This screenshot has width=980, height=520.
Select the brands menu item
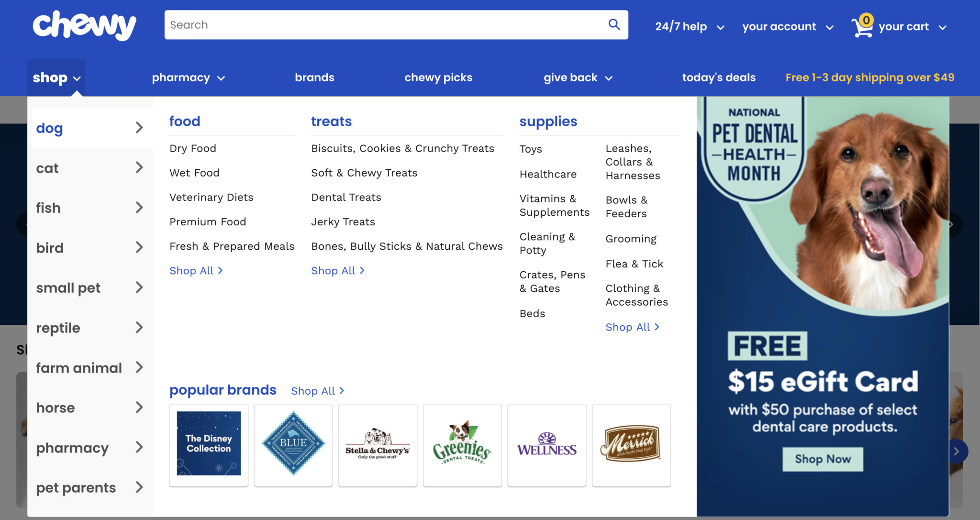314,77
